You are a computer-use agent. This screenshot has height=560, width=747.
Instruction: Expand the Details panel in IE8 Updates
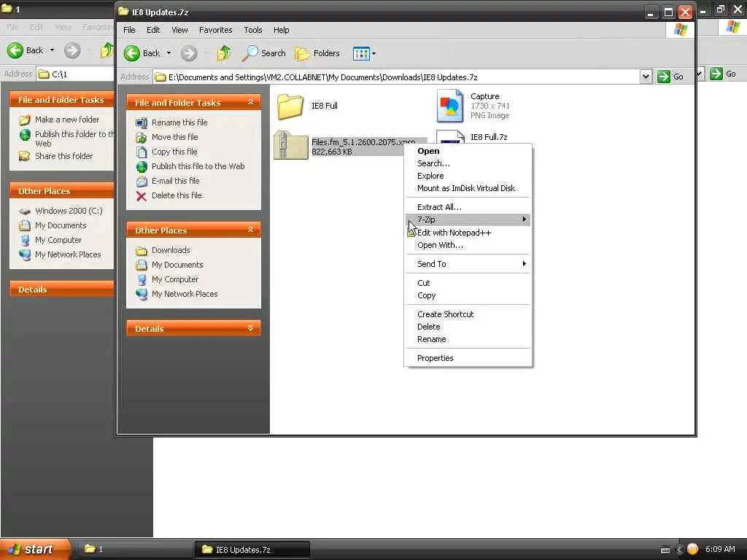pyautogui.click(x=251, y=328)
